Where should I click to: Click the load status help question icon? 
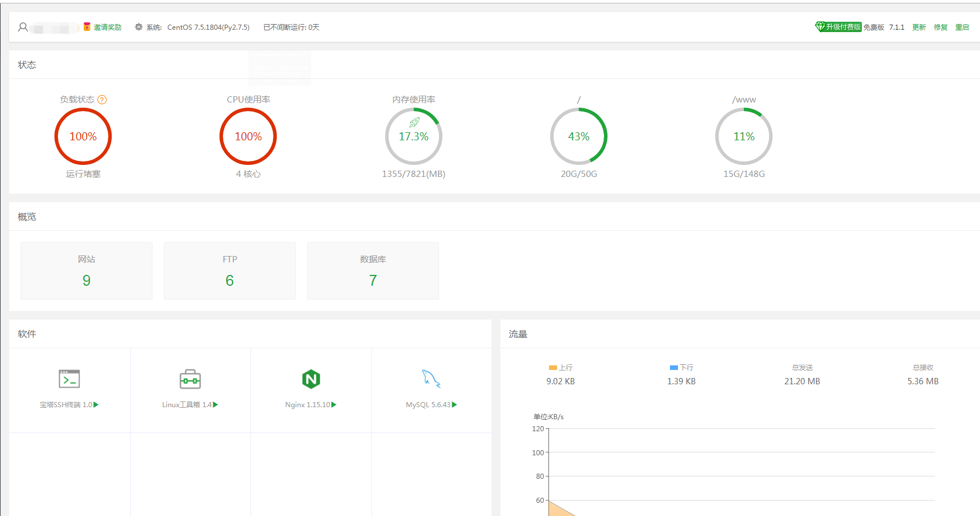(x=102, y=100)
